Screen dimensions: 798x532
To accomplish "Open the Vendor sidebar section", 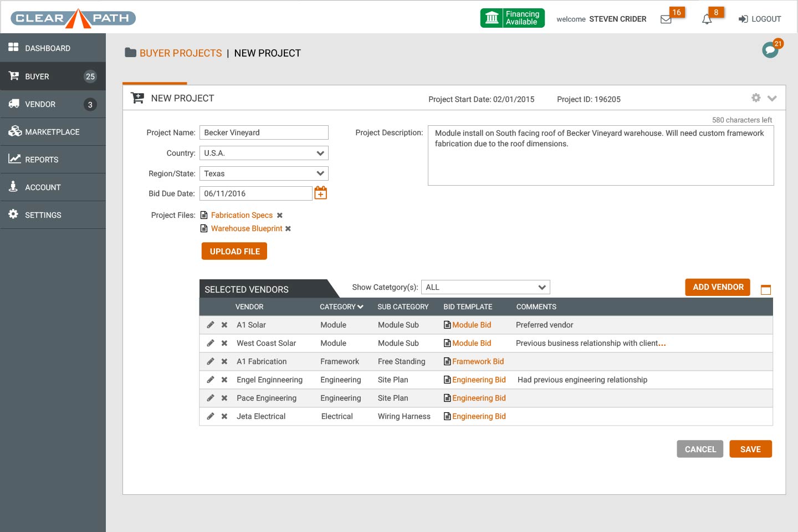I will tap(53, 104).
